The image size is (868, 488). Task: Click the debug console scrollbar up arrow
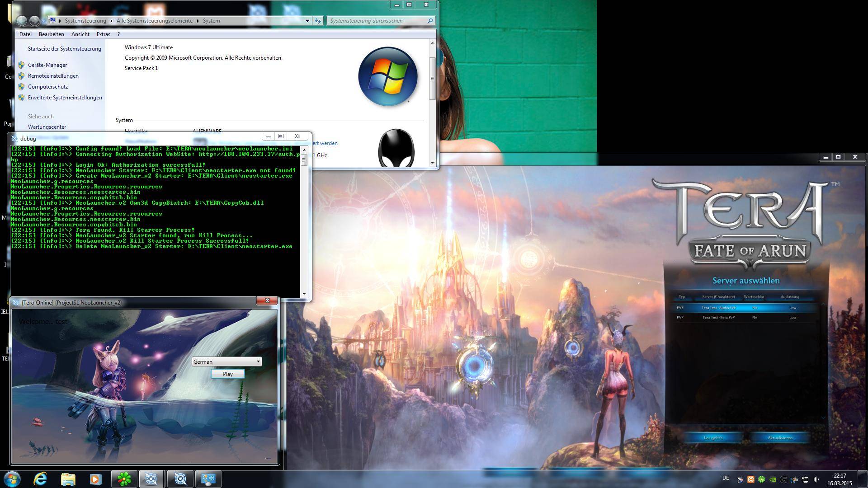click(x=304, y=150)
